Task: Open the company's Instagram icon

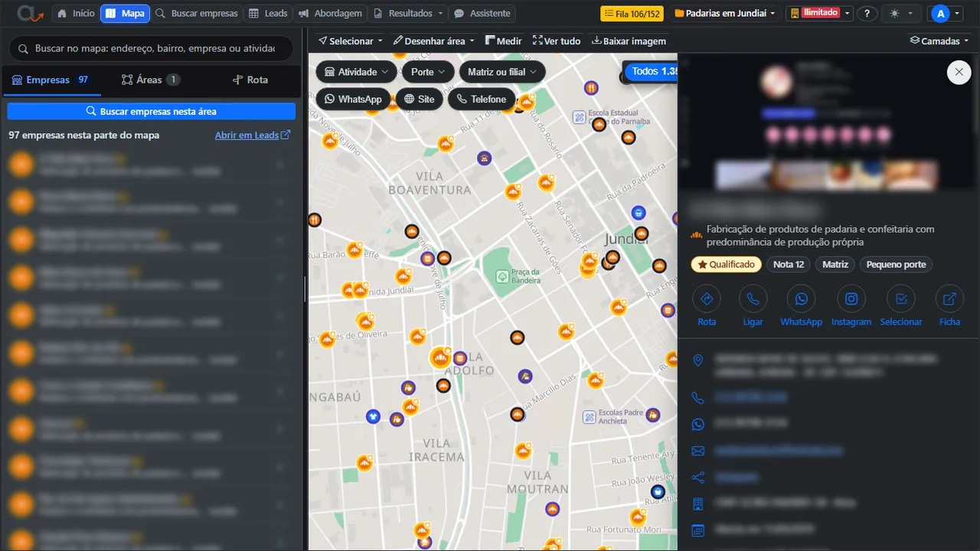Action: point(851,299)
